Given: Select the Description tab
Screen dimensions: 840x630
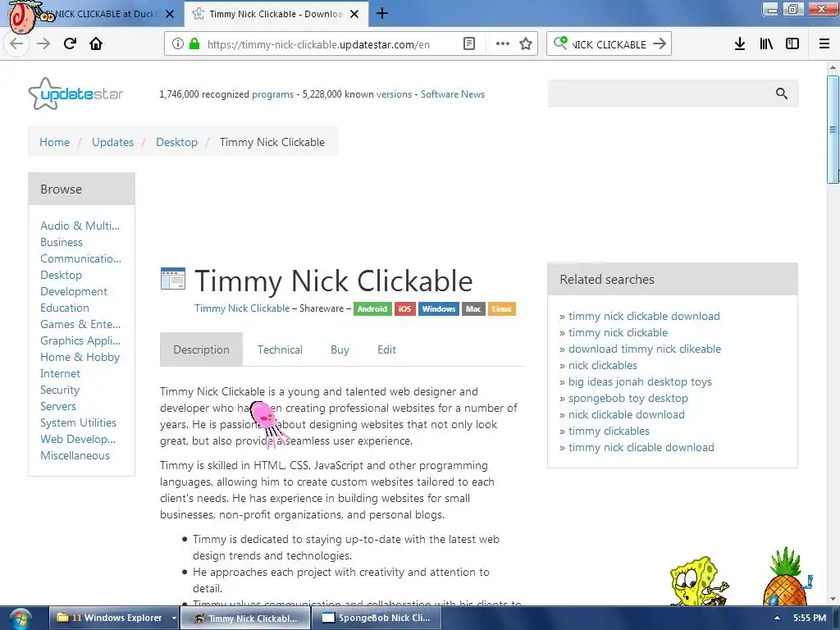Looking at the screenshot, I should point(202,349).
